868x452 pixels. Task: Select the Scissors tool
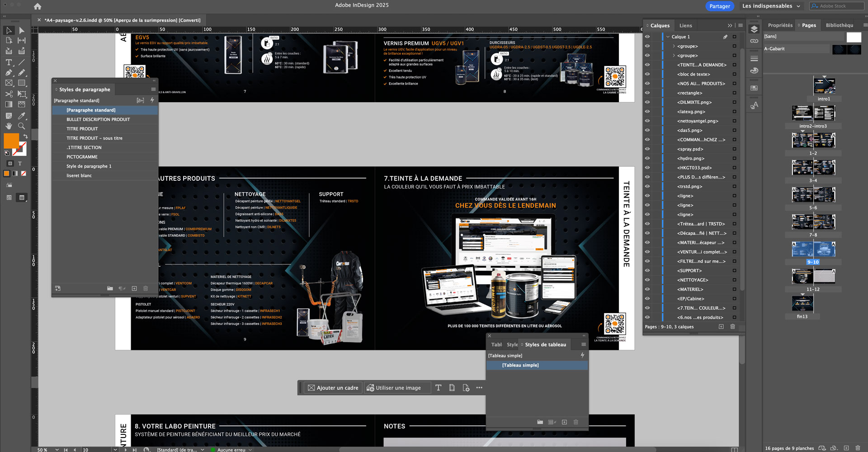tap(9, 94)
